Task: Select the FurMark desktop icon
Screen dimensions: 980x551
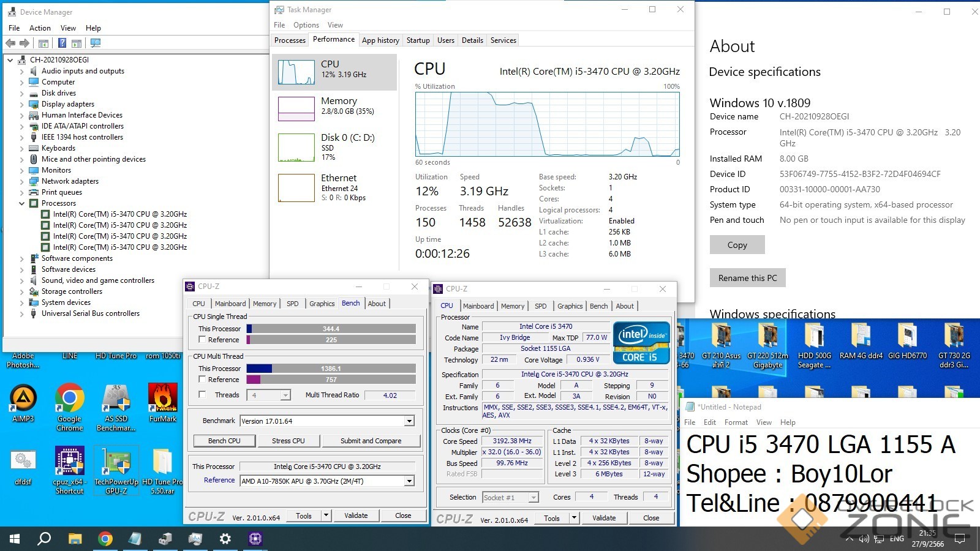Action: click(x=163, y=403)
